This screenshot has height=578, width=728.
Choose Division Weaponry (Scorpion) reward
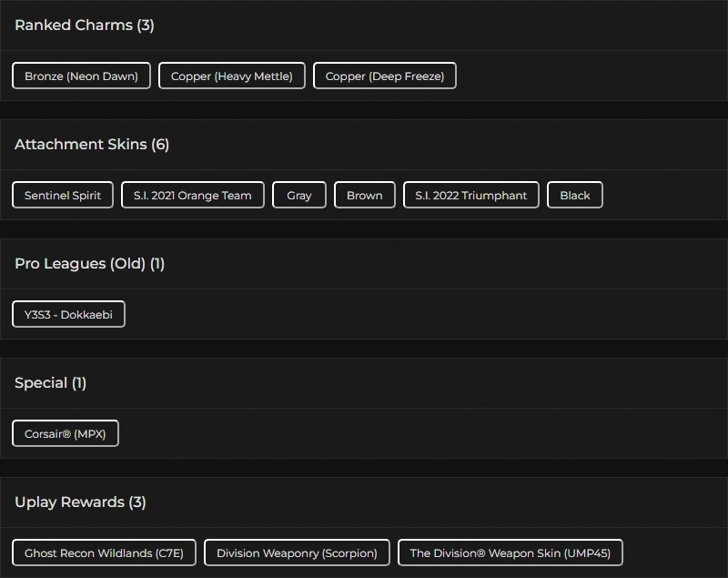point(297,553)
